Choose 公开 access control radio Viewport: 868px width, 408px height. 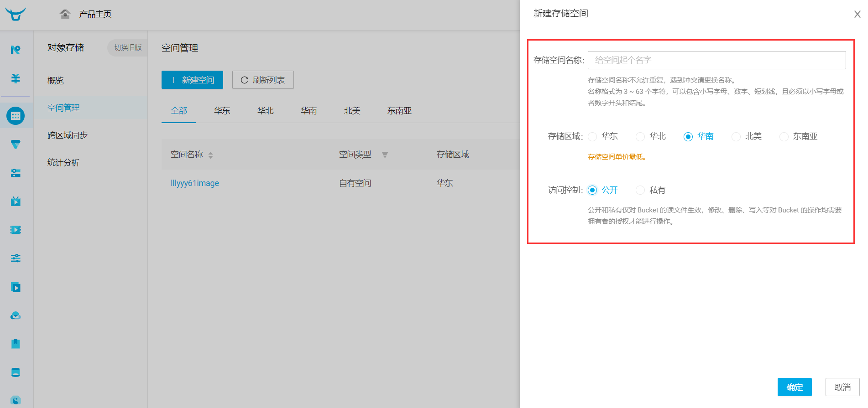point(592,190)
